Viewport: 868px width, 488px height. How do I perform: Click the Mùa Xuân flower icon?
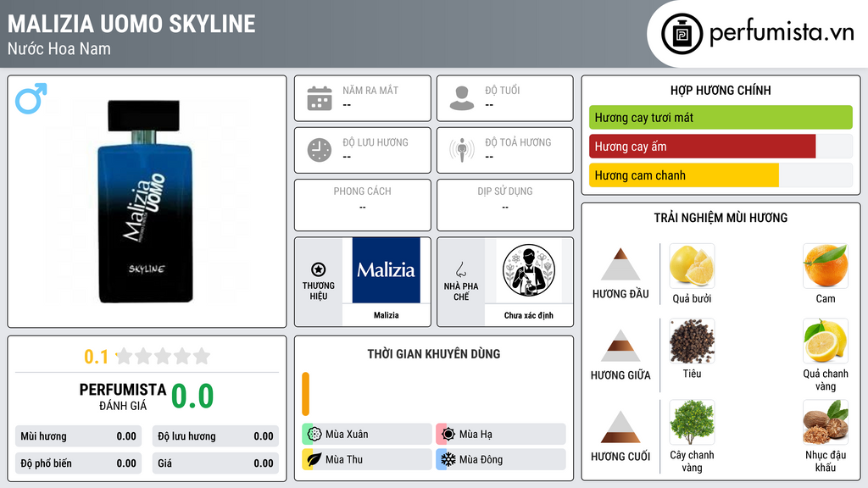(x=314, y=434)
